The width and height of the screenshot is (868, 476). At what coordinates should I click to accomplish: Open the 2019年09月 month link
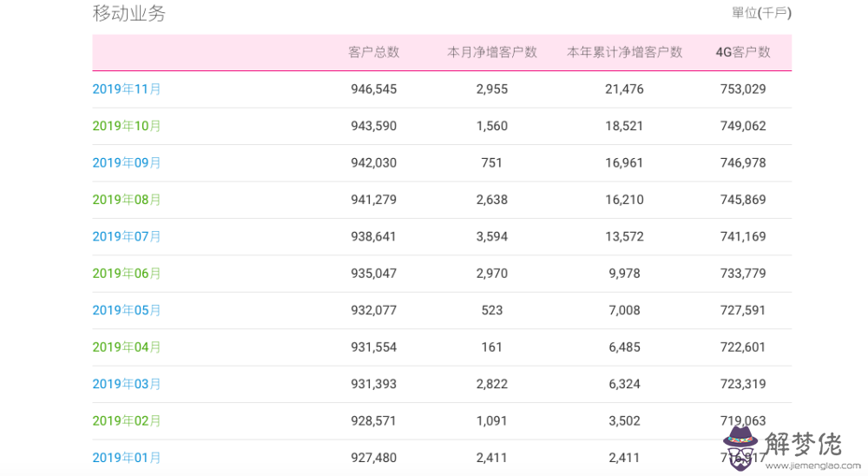tap(127, 162)
